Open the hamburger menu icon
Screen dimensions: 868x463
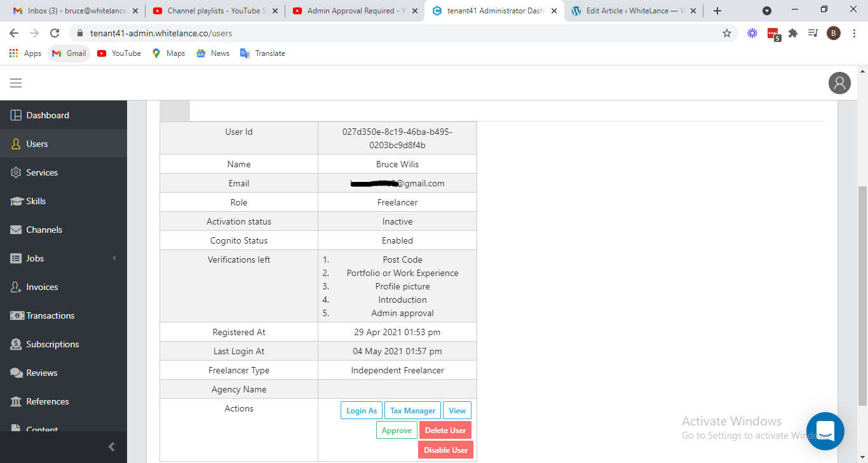16,83
